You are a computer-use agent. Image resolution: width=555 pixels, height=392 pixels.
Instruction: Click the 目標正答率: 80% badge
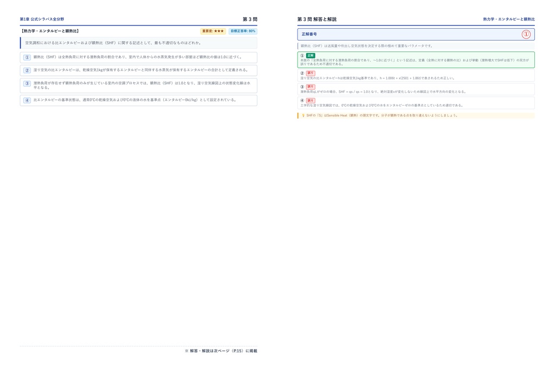coord(243,31)
